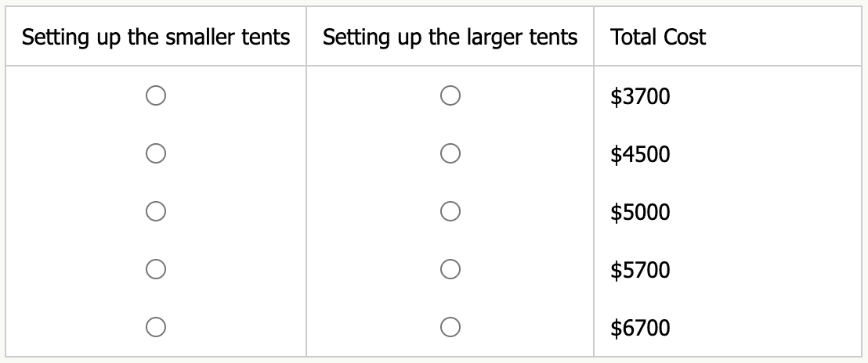Click the 'Setting up the smaller tents' header
Image resolution: width=868 pixels, height=363 pixels.
(156, 37)
